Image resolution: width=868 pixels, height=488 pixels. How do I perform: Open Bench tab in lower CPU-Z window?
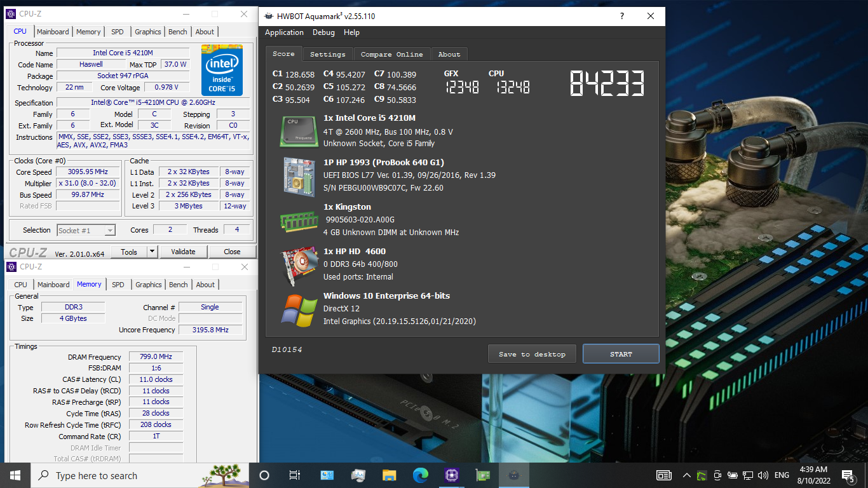click(179, 285)
